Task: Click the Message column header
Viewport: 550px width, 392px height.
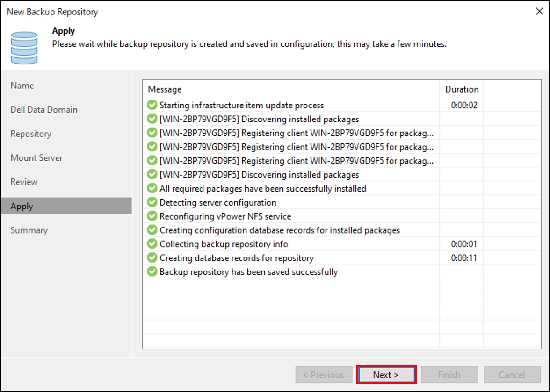Action: [x=291, y=89]
